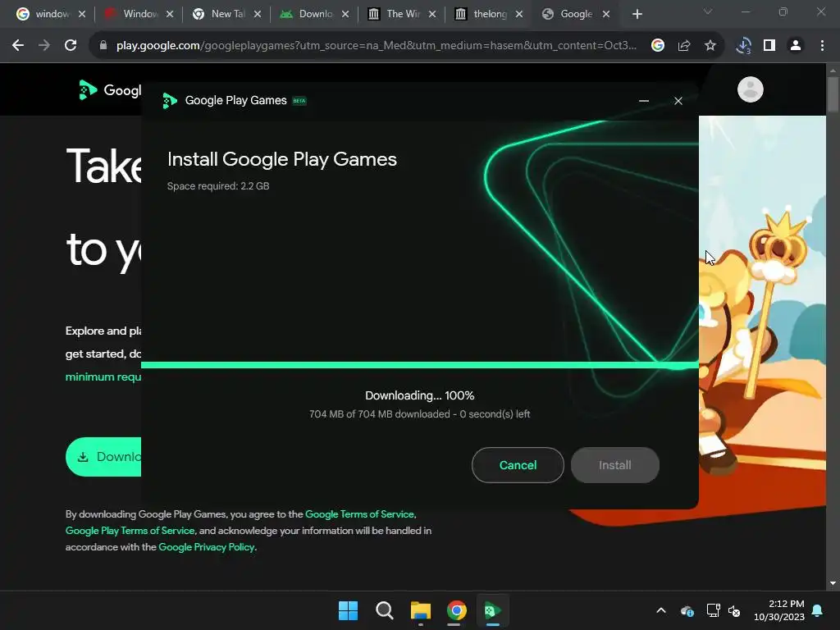View site information lock icon

click(x=103, y=46)
